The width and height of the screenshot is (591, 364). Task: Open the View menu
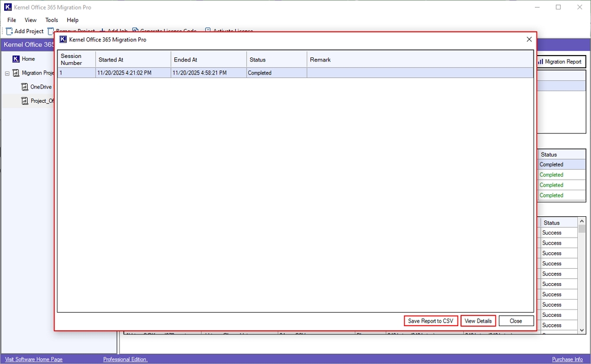(30, 20)
